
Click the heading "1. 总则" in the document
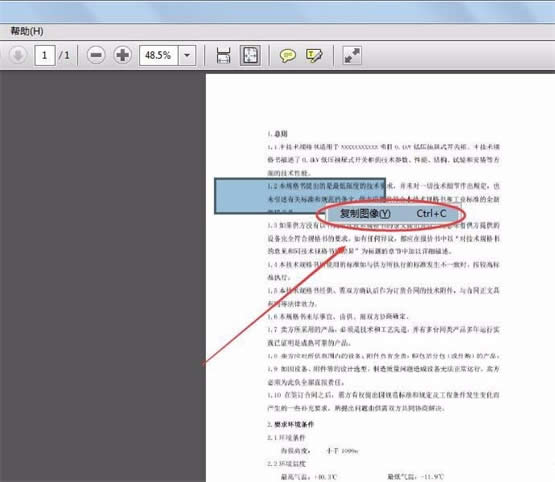tap(277, 134)
